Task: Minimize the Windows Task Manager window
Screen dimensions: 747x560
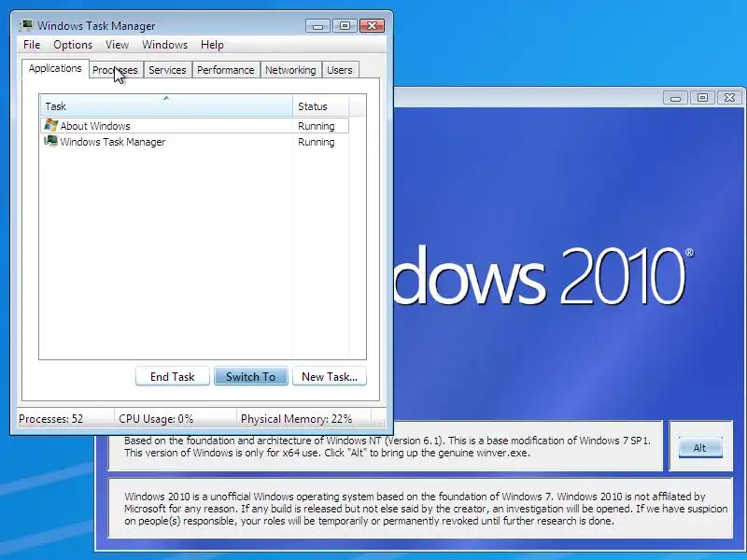Action: pyautogui.click(x=317, y=26)
